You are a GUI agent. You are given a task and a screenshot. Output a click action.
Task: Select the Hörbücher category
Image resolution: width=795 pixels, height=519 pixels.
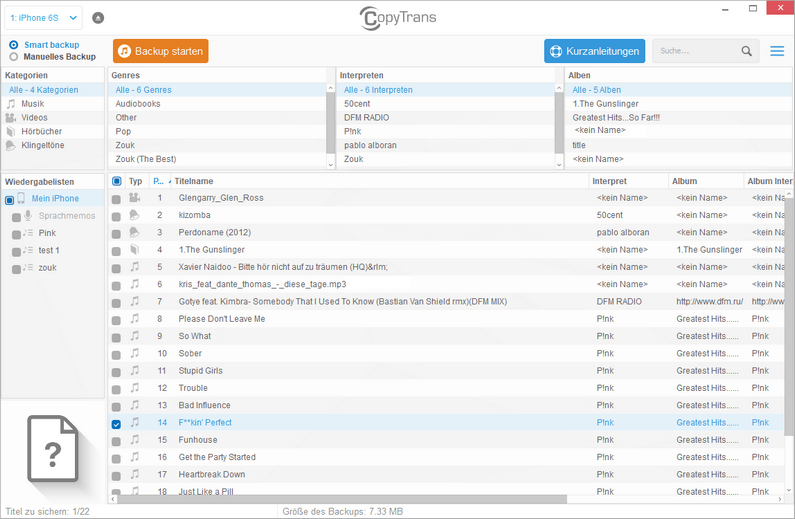tap(53, 131)
